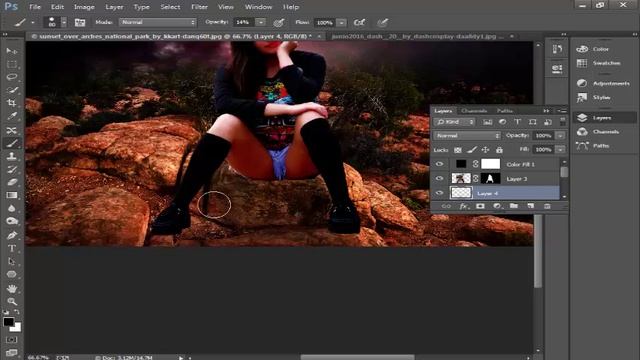
Task: Toggle lock position
Action: (485, 150)
